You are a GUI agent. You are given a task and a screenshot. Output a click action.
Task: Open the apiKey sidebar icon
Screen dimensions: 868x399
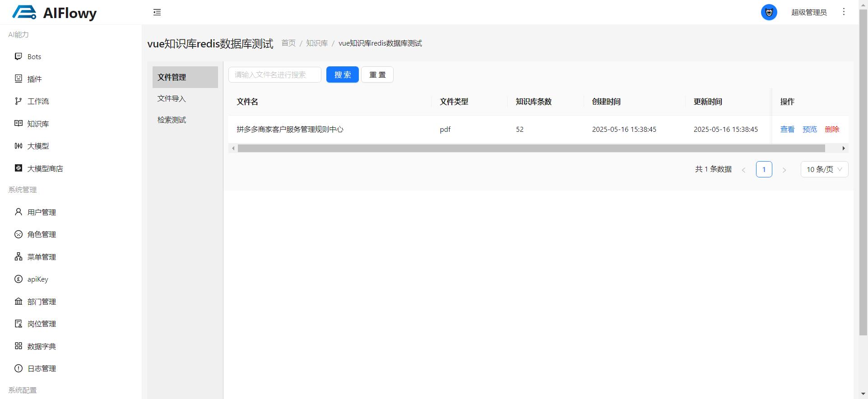(x=19, y=279)
